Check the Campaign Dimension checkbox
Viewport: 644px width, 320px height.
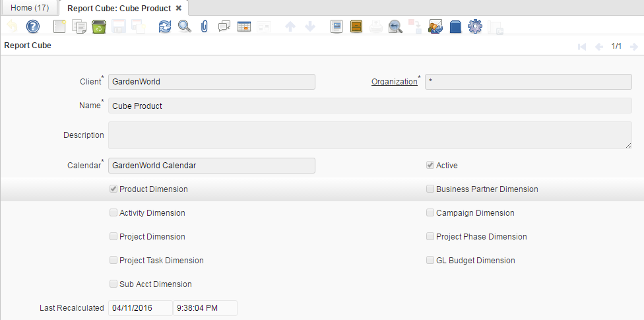click(x=430, y=213)
